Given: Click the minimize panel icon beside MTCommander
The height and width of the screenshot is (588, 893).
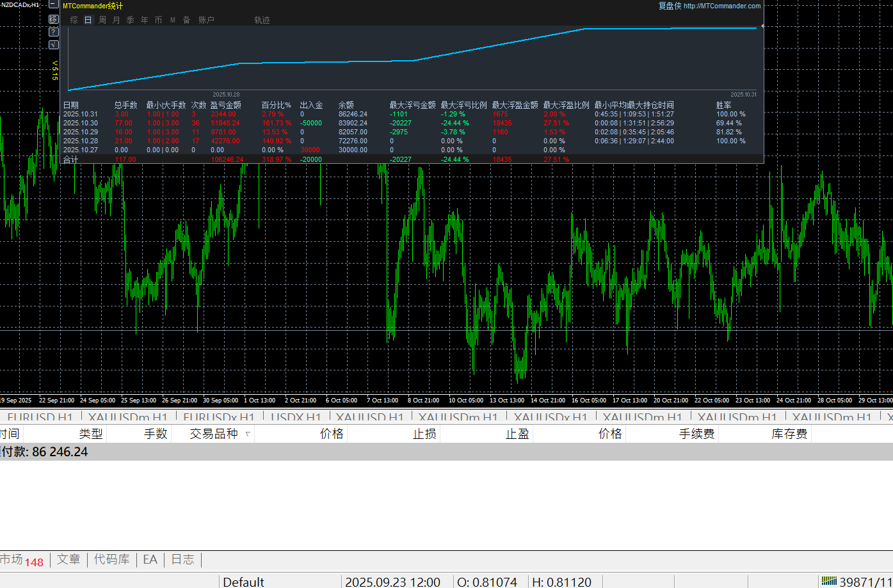Looking at the screenshot, I should pos(54,5).
